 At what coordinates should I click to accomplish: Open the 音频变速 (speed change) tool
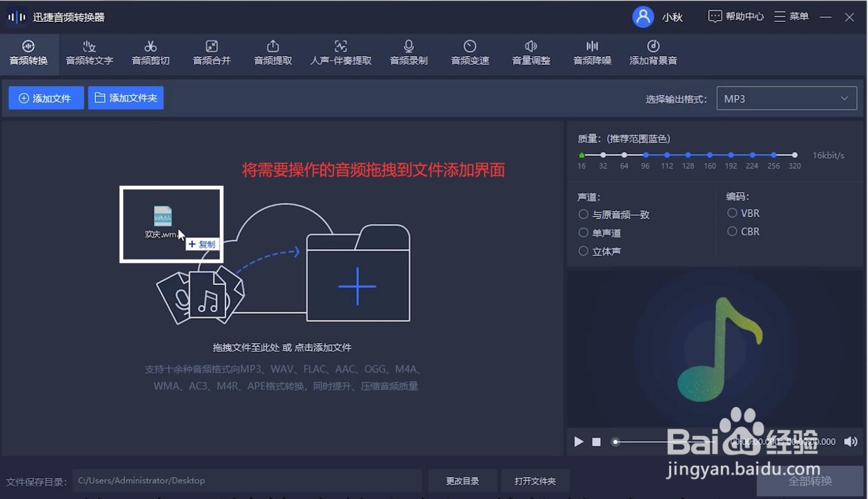tap(470, 53)
